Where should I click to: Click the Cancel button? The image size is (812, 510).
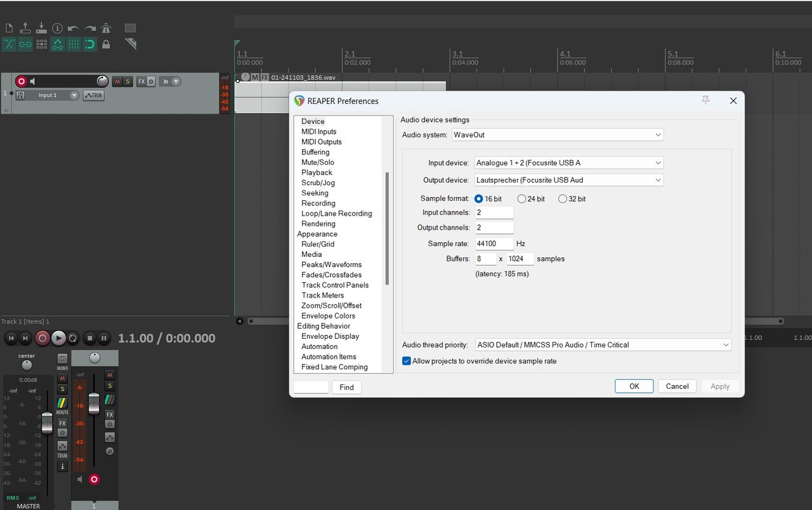click(x=678, y=386)
